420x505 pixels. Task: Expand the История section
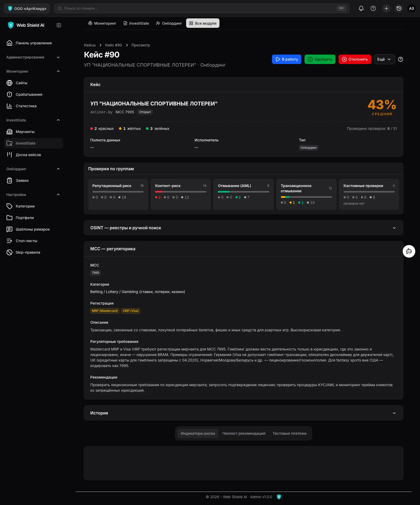click(x=243, y=413)
